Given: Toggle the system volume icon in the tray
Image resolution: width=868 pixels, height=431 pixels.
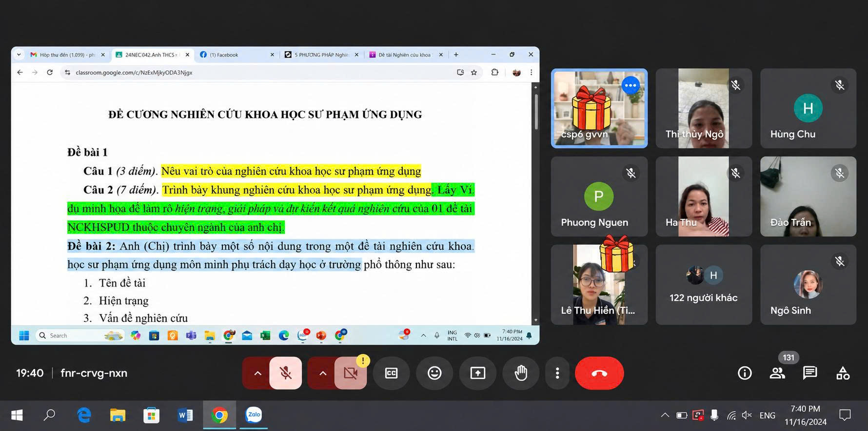Looking at the screenshot, I should coord(747,415).
